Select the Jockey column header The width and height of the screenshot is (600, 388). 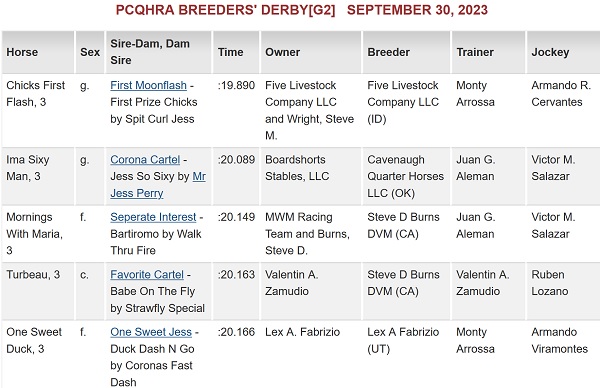click(x=563, y=52)
